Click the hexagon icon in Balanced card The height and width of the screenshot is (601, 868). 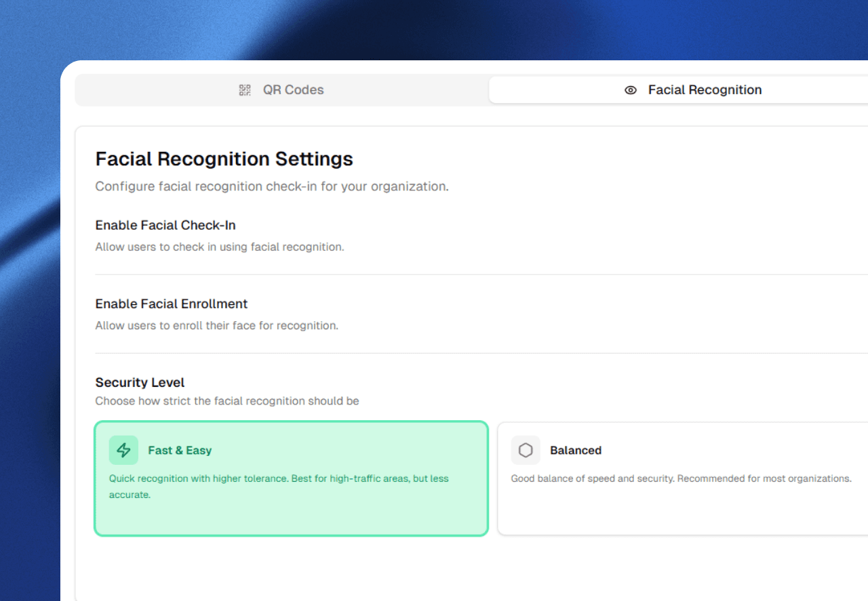pyautogui.click(x=526, y=450)
